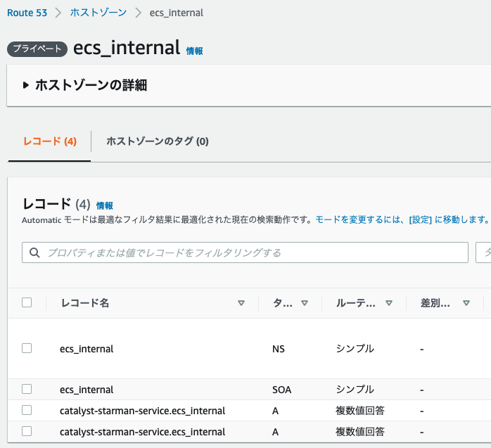491x448 pixels.
Task: Tick the last catalyst-starman-service record checkbox
Action: (27, 431)
